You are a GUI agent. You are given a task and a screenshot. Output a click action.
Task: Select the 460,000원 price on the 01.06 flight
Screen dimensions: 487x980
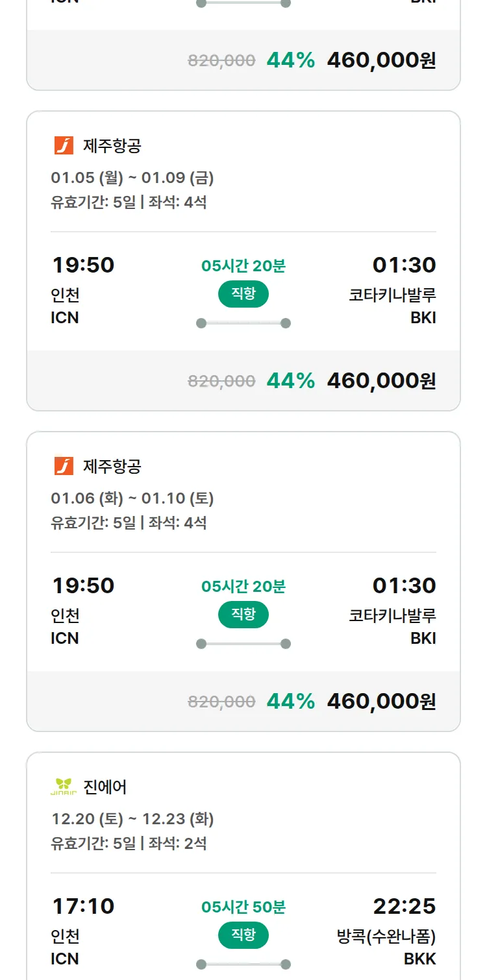tap(381, 701)
